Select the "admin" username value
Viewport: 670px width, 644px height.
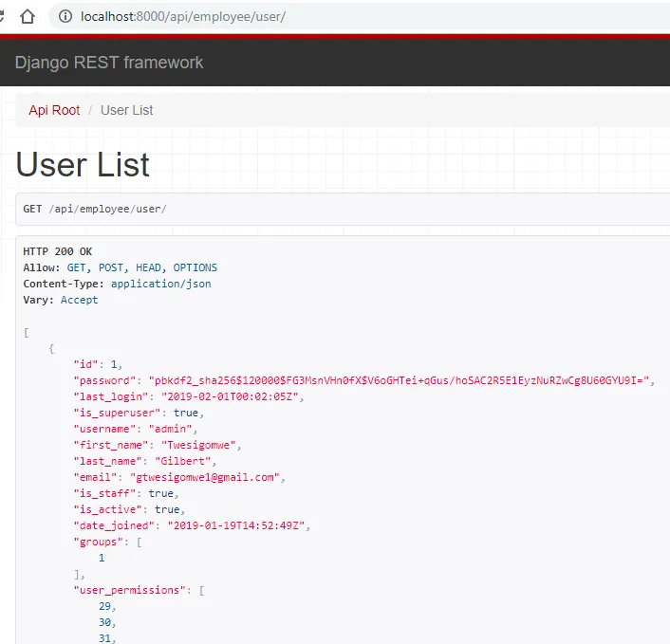click(x=170, y=429)
